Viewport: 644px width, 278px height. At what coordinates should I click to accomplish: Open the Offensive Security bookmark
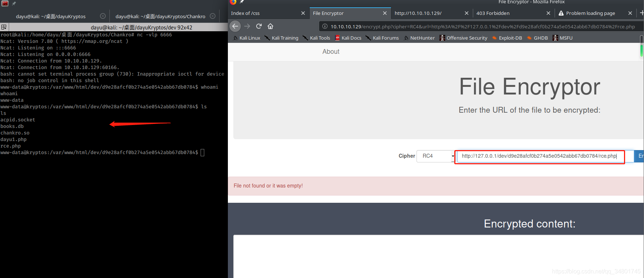point(463,38)
